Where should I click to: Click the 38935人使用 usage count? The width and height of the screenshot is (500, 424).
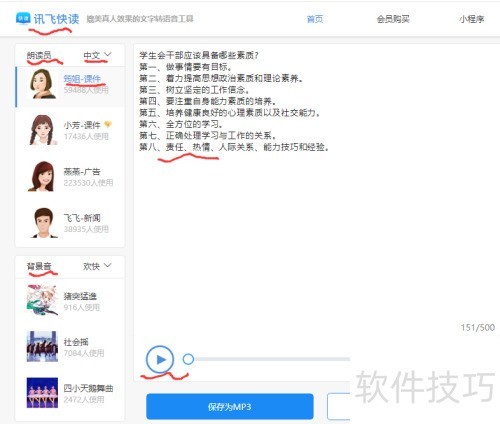pyautogui.click(x=86, y=229)
